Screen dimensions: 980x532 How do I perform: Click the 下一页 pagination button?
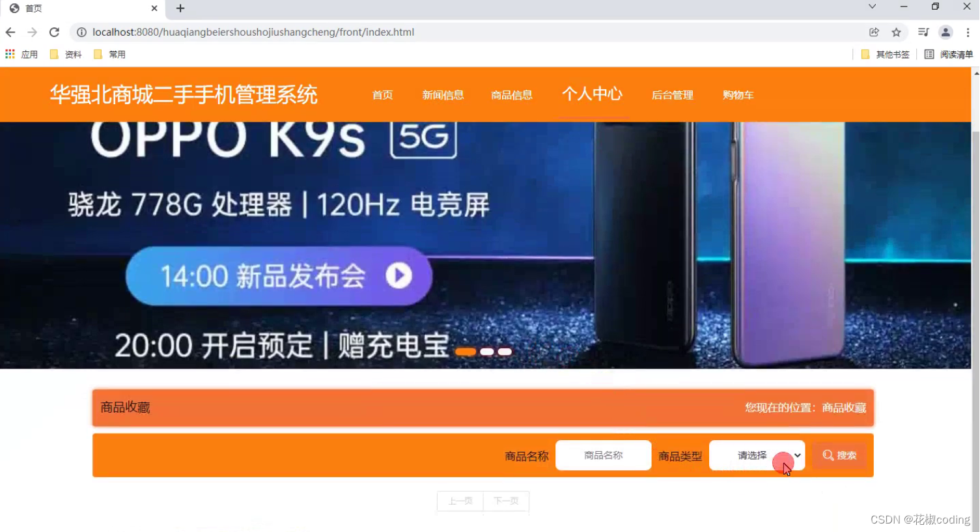[506, 501]
